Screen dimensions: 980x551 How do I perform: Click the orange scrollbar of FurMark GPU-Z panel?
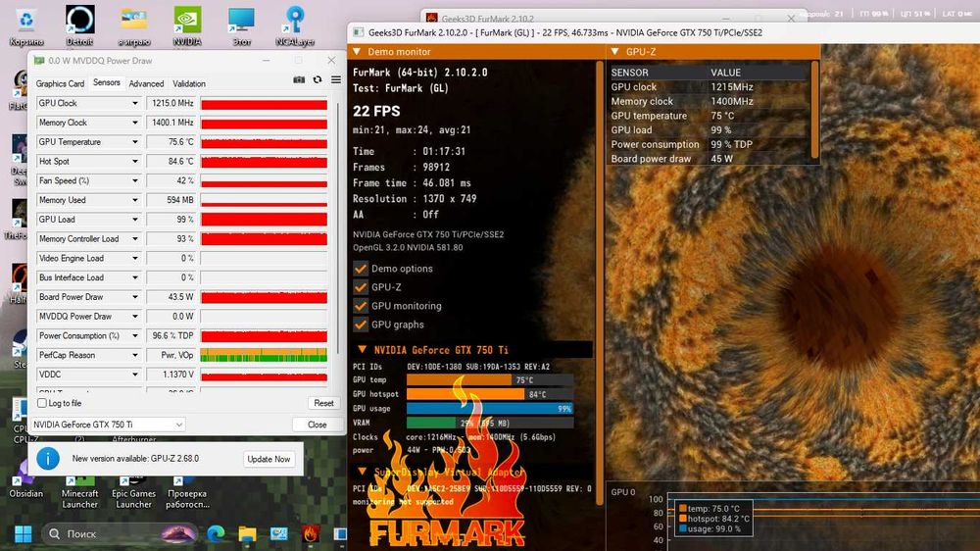point(814,110)
